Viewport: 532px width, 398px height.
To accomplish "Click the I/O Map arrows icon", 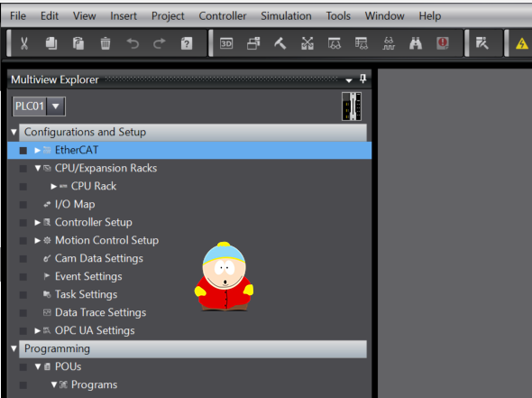I will (x=47, y=204).
